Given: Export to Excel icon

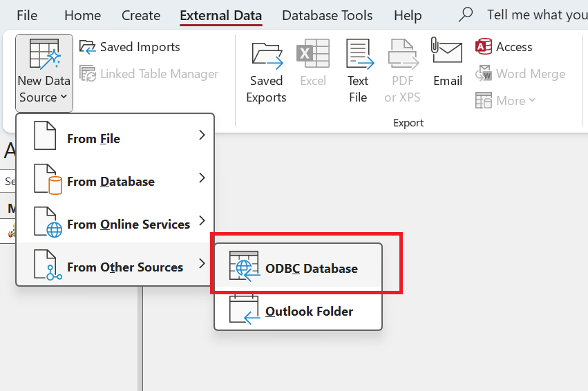Looking at the screenshot, I should pos(313,54).
